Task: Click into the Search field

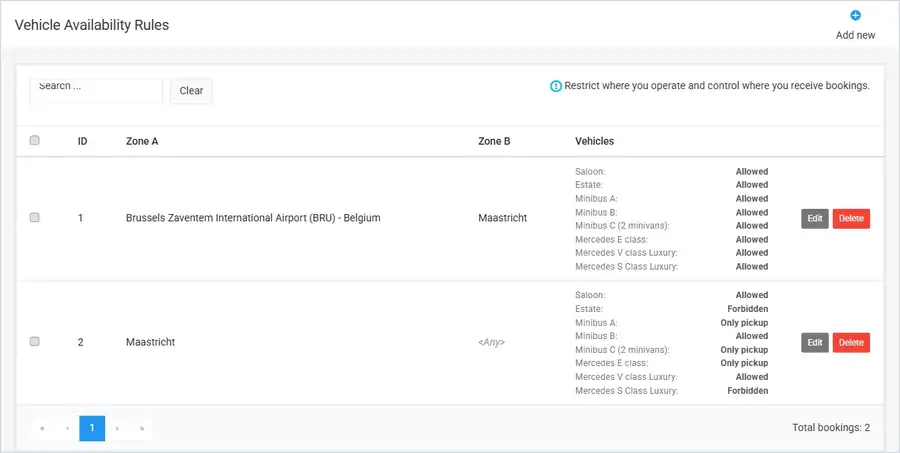Action: point(96,91)
